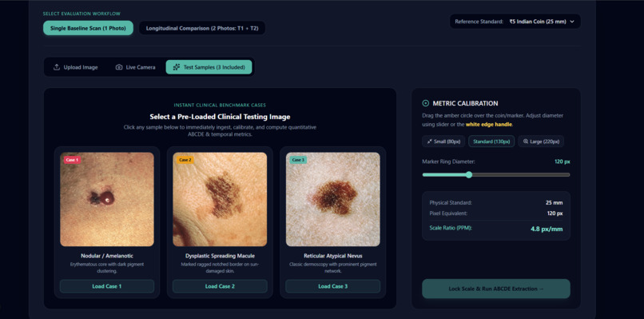Image resolution: width=644 pixels, height=319 pixels.
Task: Click the target icon next to Metric Calibration
Action: (x=426, y=104)
